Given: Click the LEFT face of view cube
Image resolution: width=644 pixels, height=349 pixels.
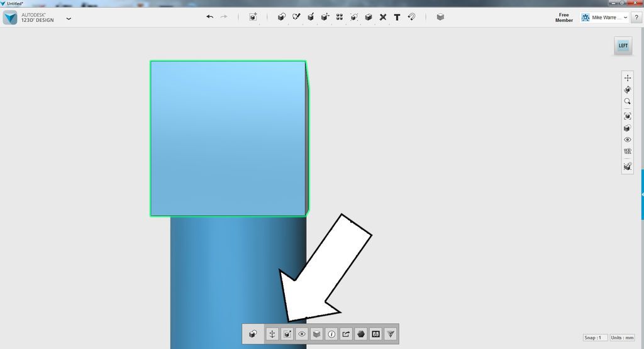Looking at the screenshot, I should (623, 45).
